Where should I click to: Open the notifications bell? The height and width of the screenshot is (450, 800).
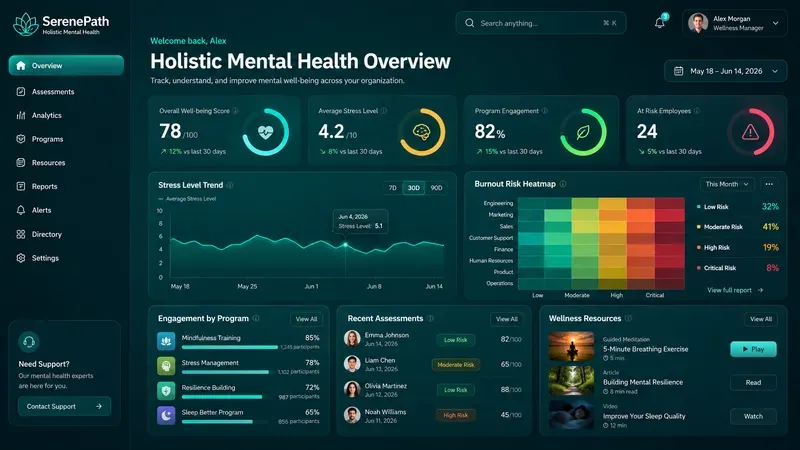tap(660, 23)
